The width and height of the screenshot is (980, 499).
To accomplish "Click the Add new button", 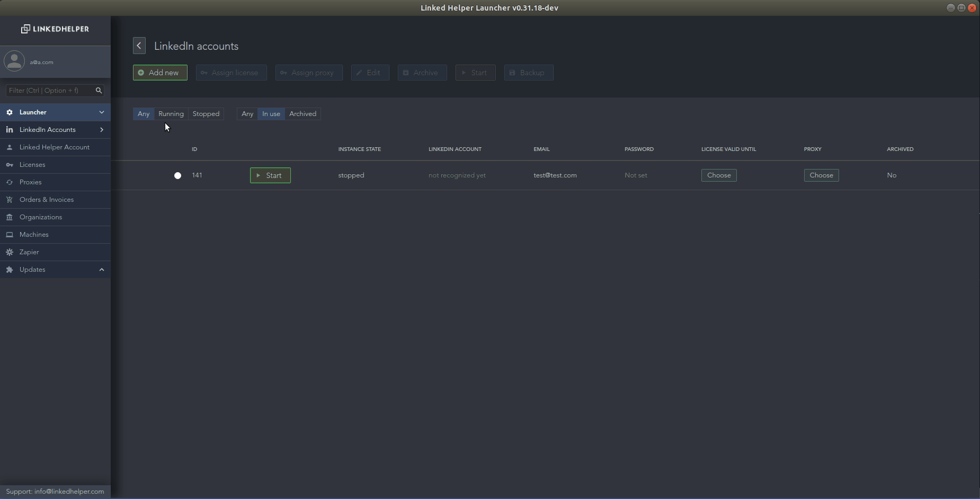I will pyautogui.click(x=160, y=73).
